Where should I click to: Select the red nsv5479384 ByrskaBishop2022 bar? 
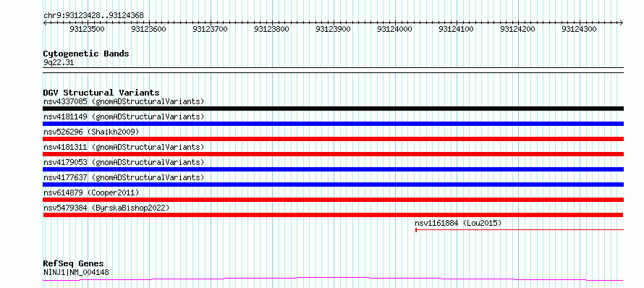[333, 215]
